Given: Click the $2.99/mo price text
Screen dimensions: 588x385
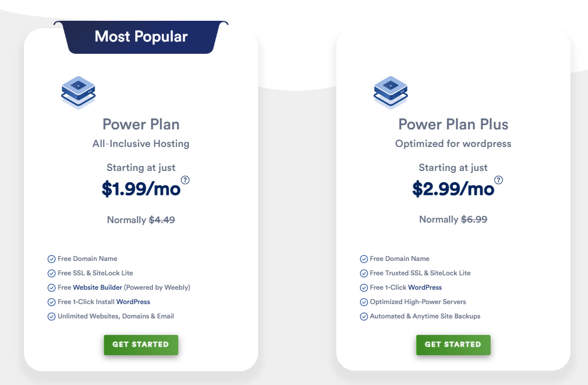Looking at the screenshot, I should click(453, 189).
